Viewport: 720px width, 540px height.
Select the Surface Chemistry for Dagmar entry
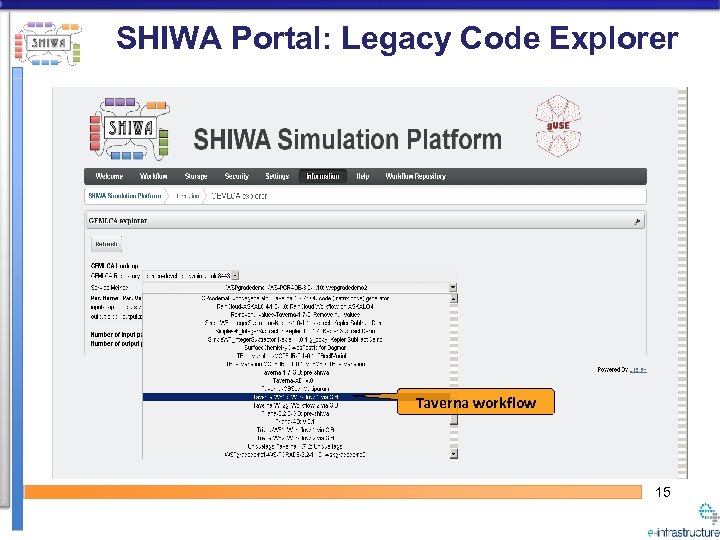click(x=295, y=348)
